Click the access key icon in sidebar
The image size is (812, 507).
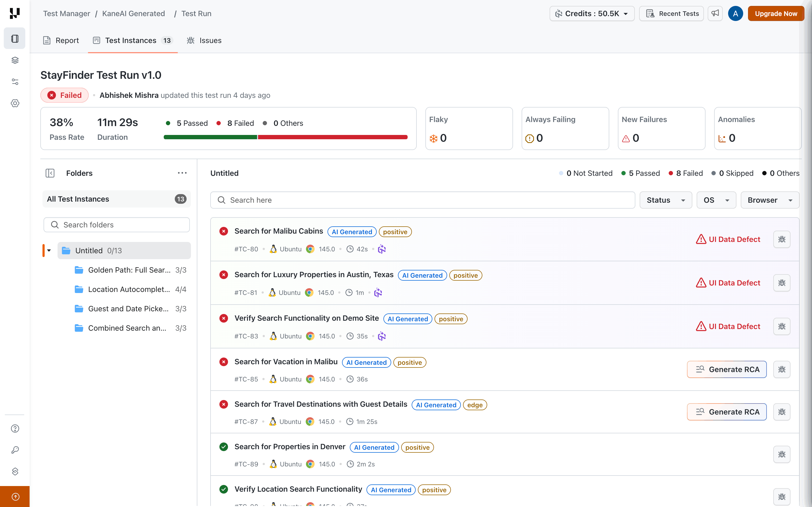[15, 450]
